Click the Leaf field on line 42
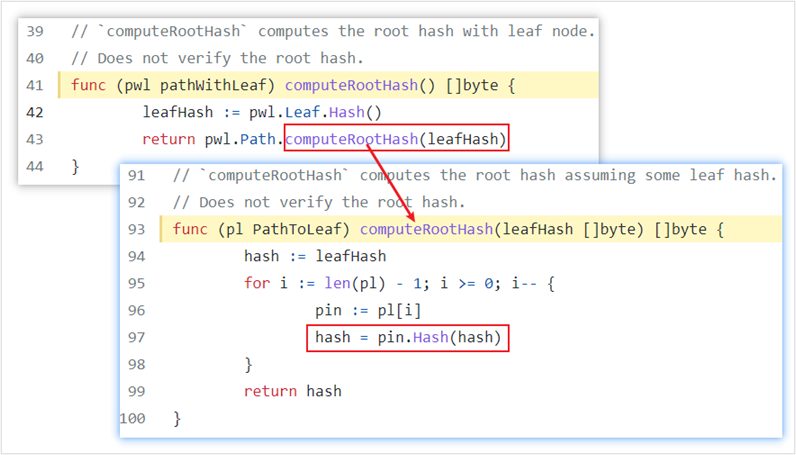 (303, 112)
